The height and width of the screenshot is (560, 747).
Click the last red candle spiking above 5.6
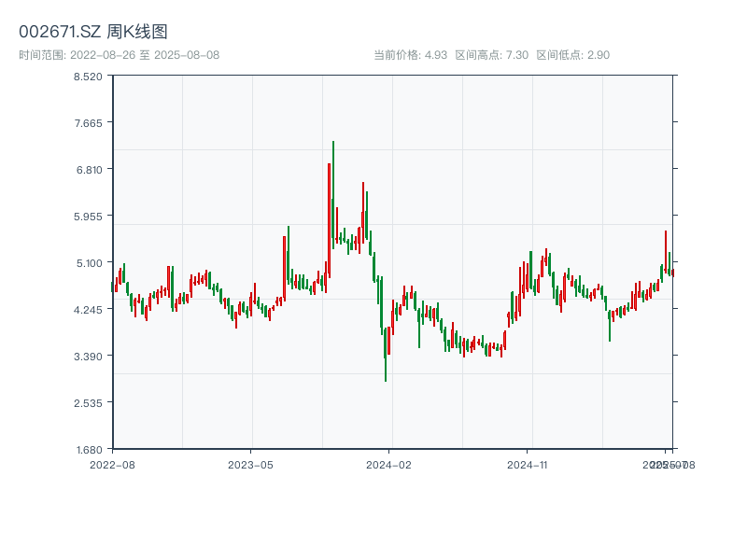666,252
